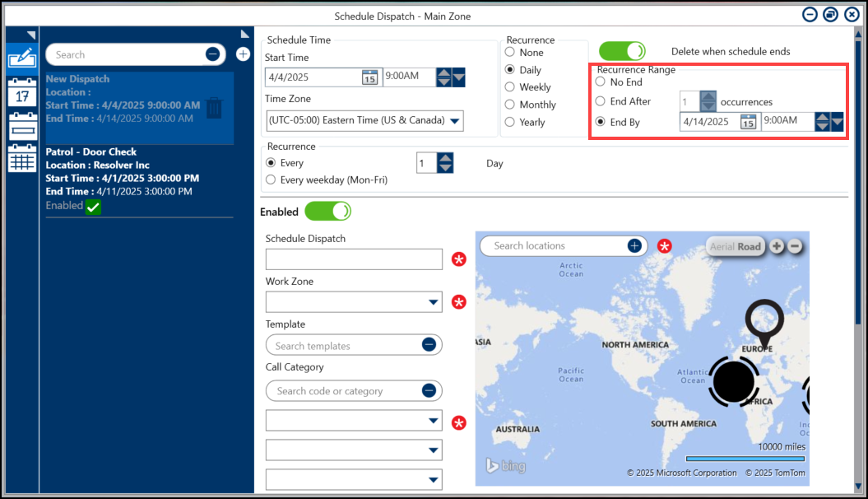Open second dropdown under Call Category
868x499 pixels.
[354, 450]
